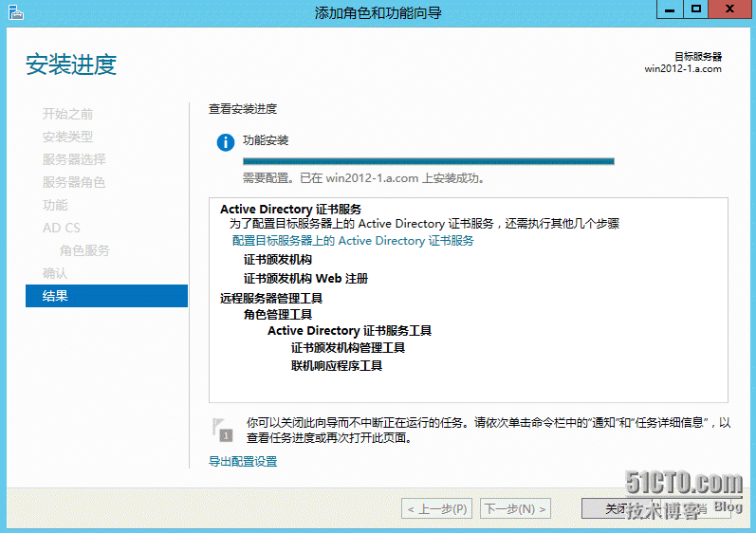Click the line starting 为了配置目标服务器上的

[424, 224]
